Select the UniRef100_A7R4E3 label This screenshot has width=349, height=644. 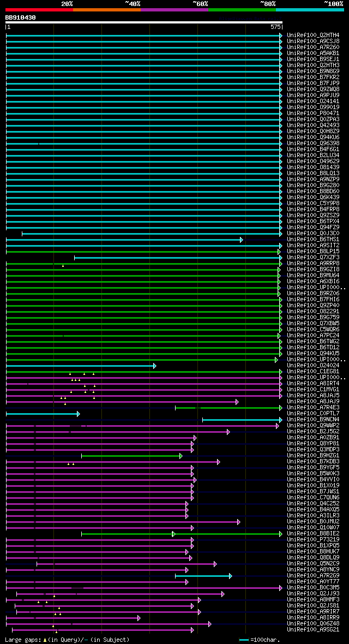313,408
